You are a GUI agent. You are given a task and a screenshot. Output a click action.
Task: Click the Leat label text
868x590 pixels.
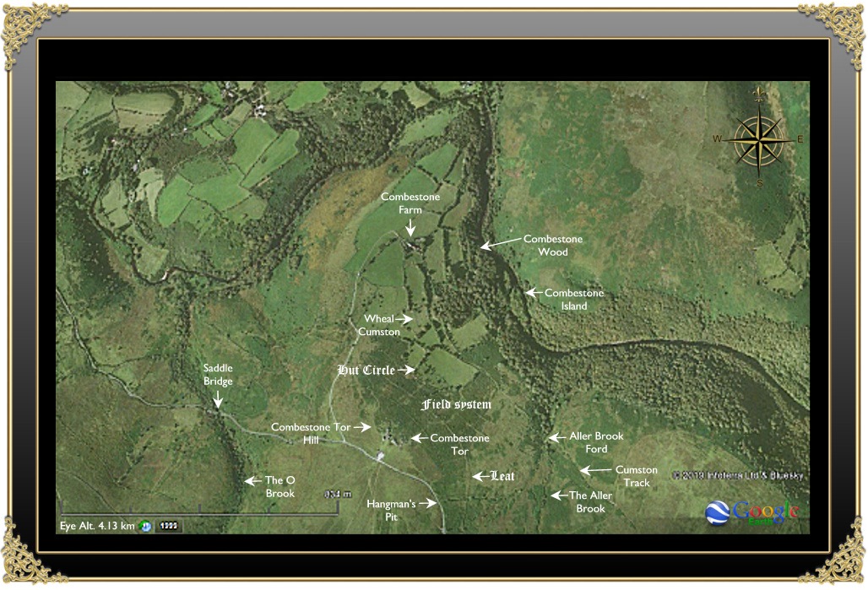pos(502,477)
